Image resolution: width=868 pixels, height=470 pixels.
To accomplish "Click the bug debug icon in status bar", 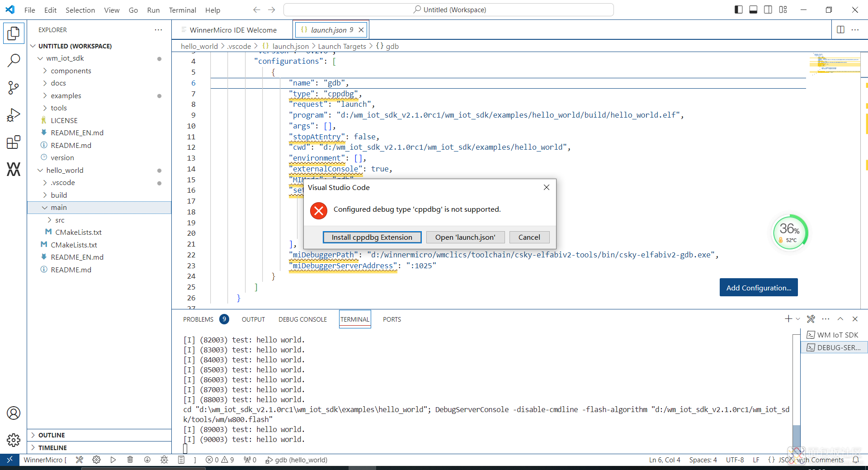I will coord(164,460).
